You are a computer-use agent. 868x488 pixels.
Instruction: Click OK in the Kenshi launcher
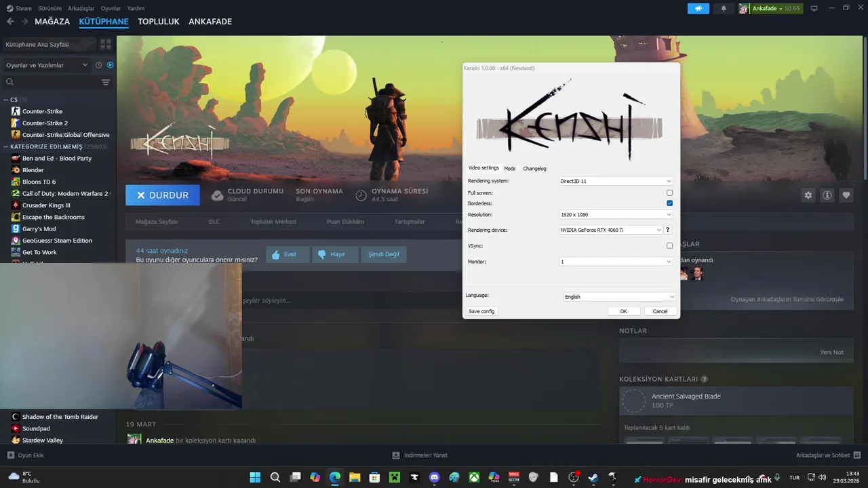click(x=623, y=311)
